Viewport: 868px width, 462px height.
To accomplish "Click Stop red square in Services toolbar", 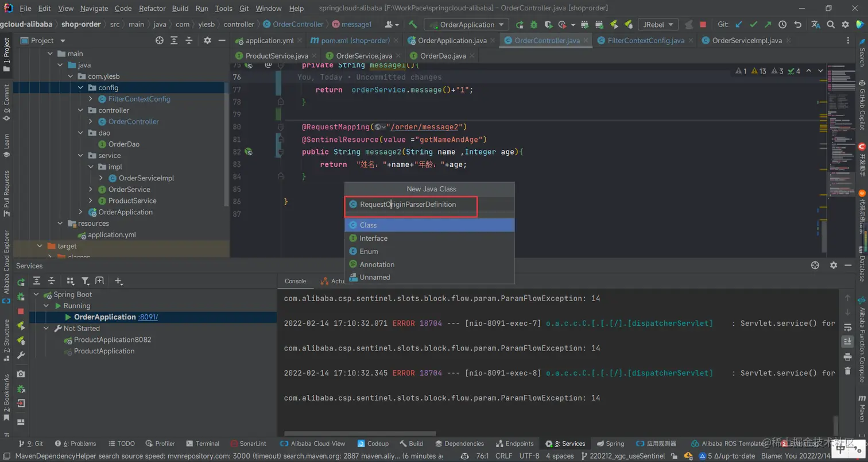I will [21, 311].
